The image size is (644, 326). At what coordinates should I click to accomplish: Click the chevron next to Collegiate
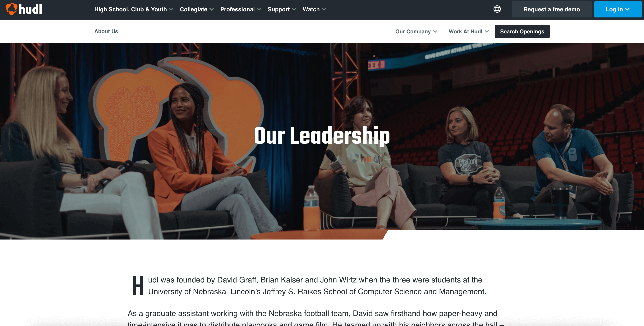pos(212,9)
